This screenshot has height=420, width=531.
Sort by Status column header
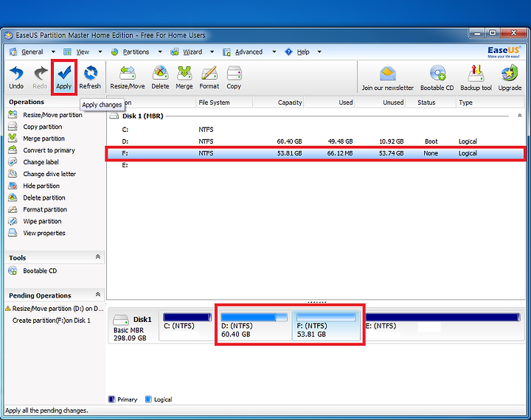(431, 102)
